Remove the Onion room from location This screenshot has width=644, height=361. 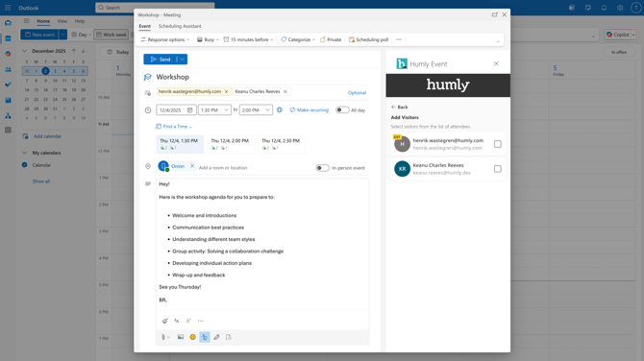tap(192, 166)
